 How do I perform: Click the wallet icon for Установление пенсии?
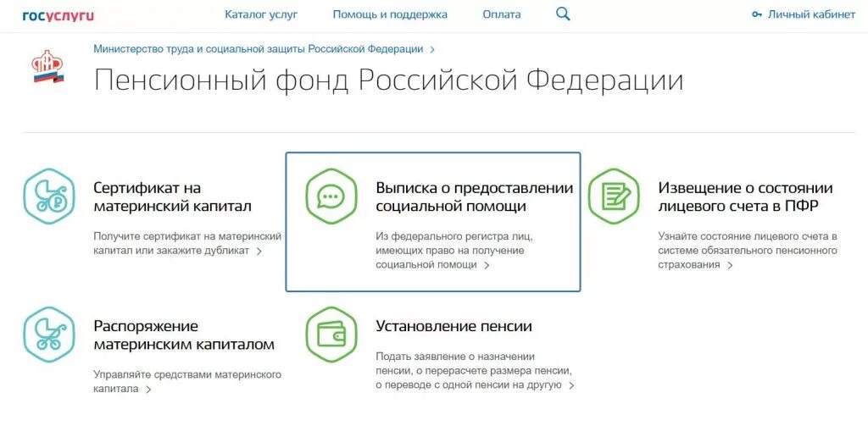pos(331,335)
